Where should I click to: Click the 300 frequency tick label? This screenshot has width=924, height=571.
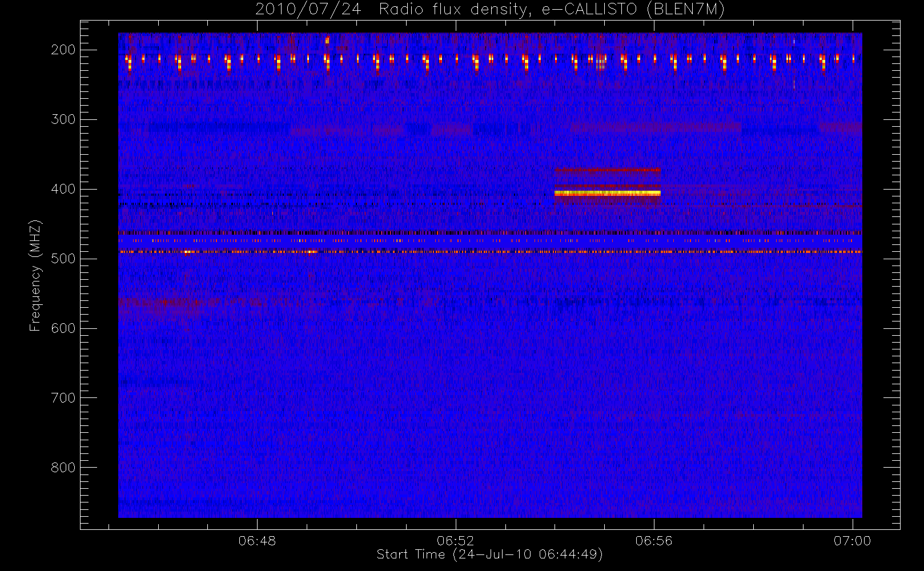pos(63,119)
